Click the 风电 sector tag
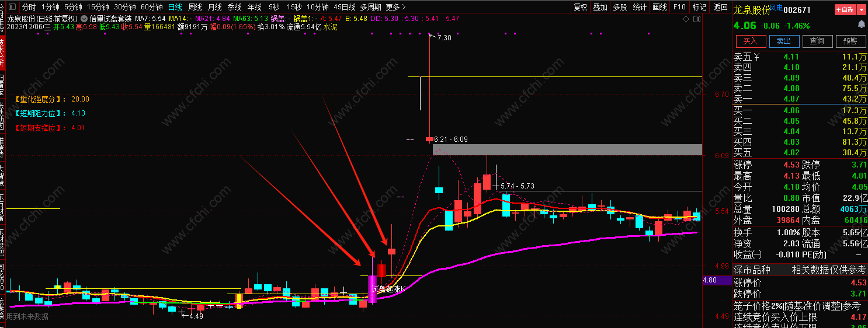868x328 pixels. coord(776,8)
